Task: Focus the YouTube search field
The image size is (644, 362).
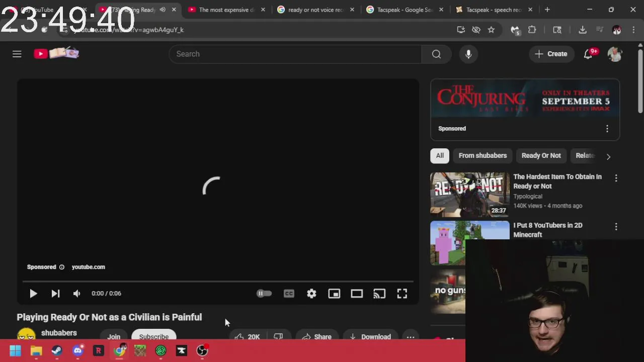Action: (295, 54)
